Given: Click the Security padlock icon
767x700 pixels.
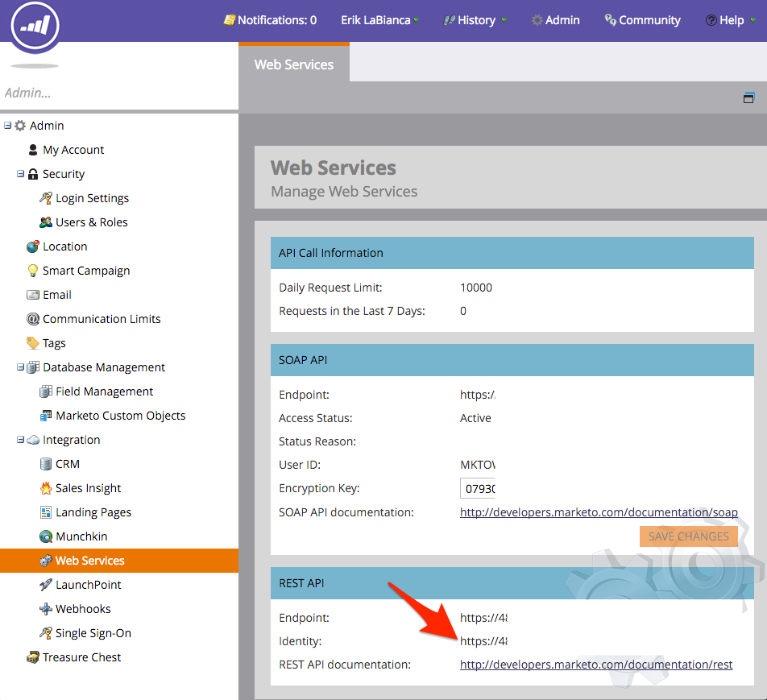Looking at the screenshot, I should [33, 174].
